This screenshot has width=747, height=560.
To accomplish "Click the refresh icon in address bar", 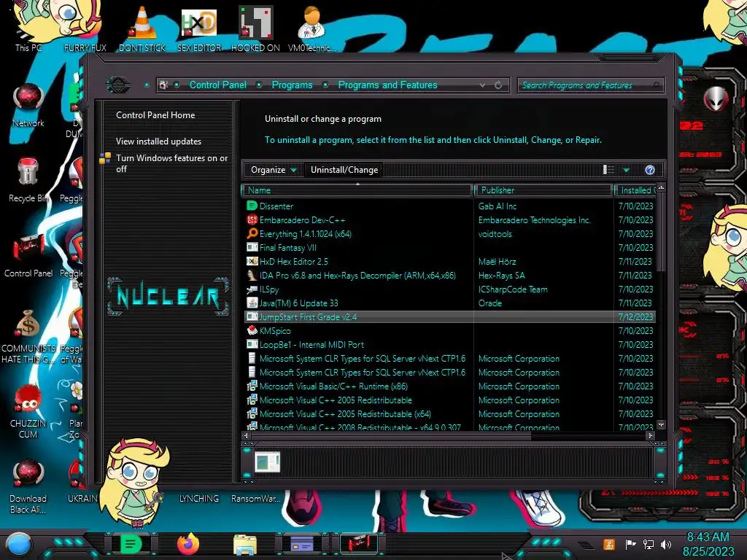I will point(498,85).
